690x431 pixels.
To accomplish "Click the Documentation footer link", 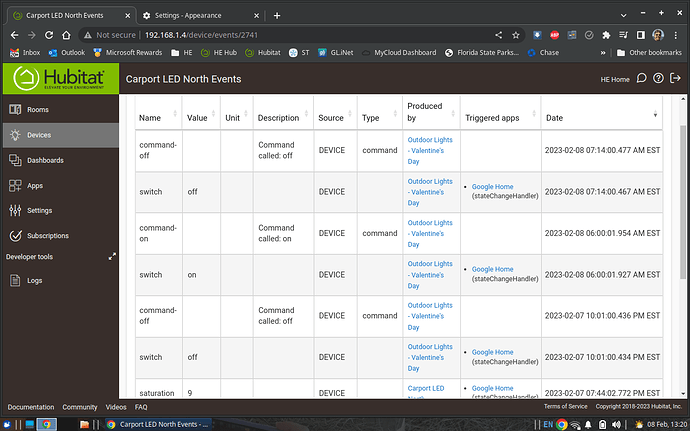I will 31,407.
